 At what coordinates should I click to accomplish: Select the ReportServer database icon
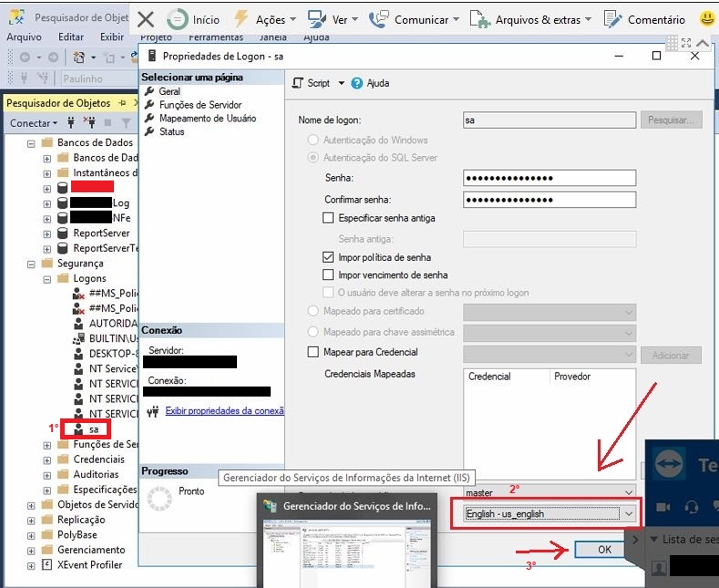pyautogui.click(x=62, y=233)
